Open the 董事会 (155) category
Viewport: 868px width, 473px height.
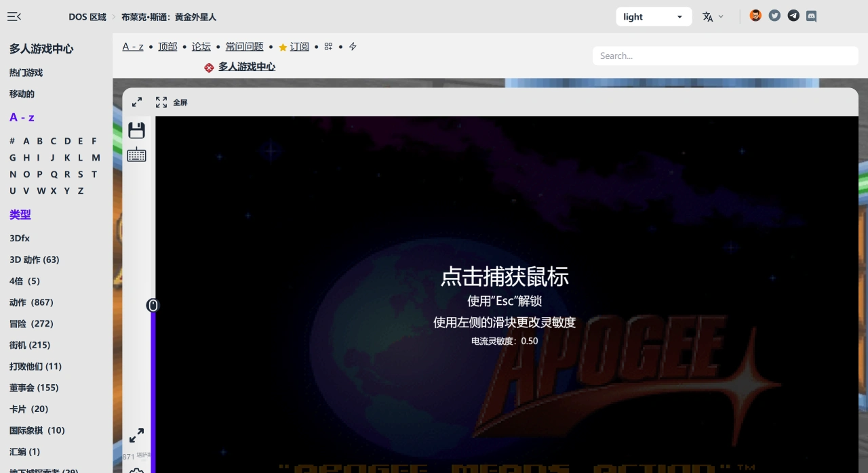34,388
